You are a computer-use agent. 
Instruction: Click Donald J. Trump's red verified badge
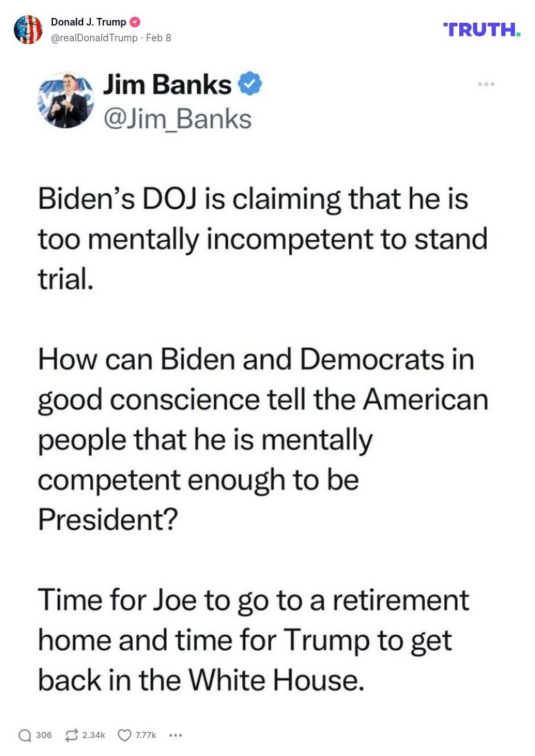(135, 22)
